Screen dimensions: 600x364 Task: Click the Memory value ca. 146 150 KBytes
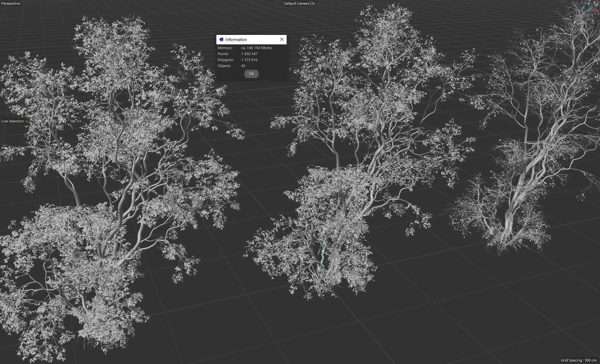[x=257, y=48]
